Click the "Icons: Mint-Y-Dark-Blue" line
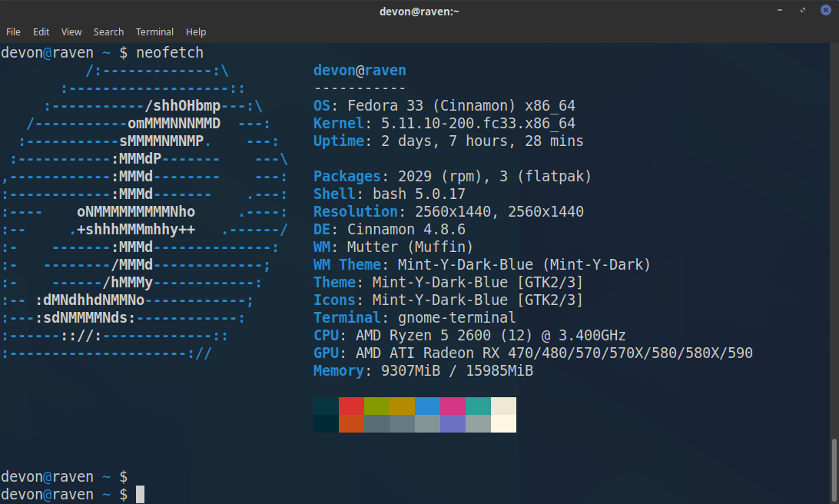Image resolution: width=839 pixels, height=504 pixels. coord(448,300)
